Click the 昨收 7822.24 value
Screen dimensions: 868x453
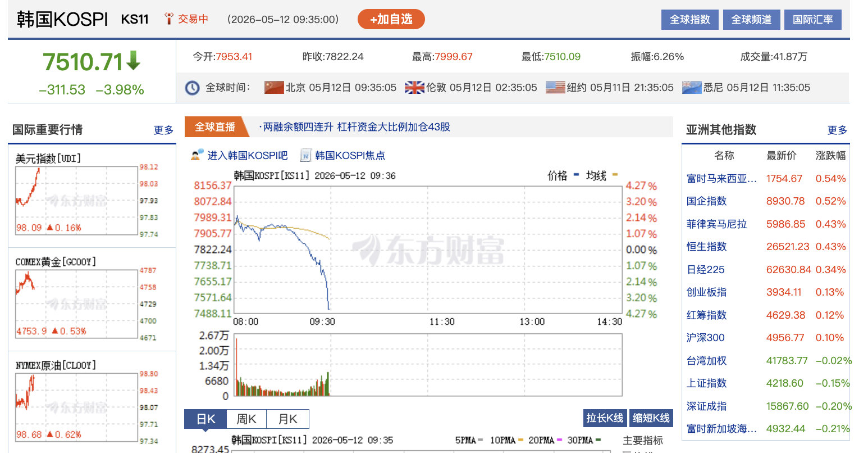point(344,57)
